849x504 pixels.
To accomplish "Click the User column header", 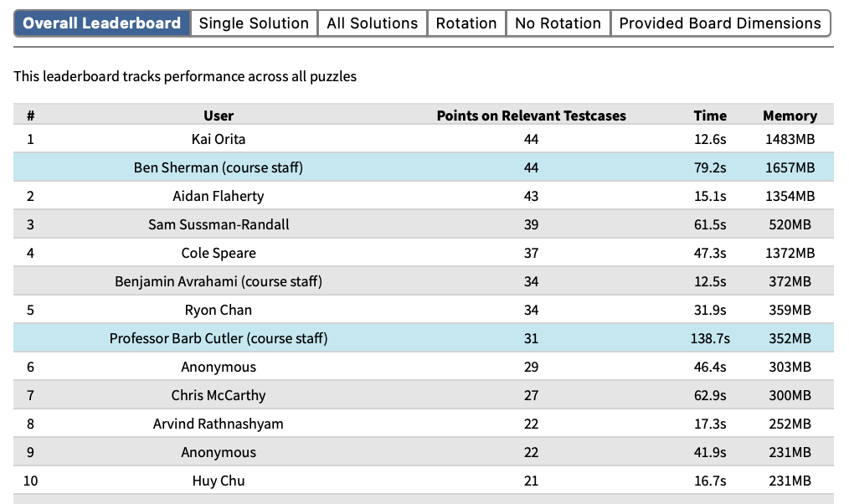I will point(219,116).
